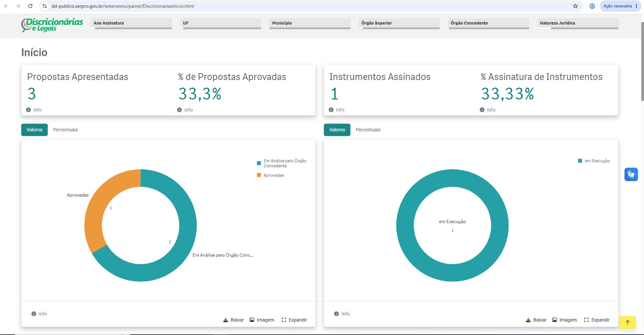The height and width of the screenshot is (335, 644).
Task: Click the yellow scroll-to-top arrow button
Action: tap(627, 322)
